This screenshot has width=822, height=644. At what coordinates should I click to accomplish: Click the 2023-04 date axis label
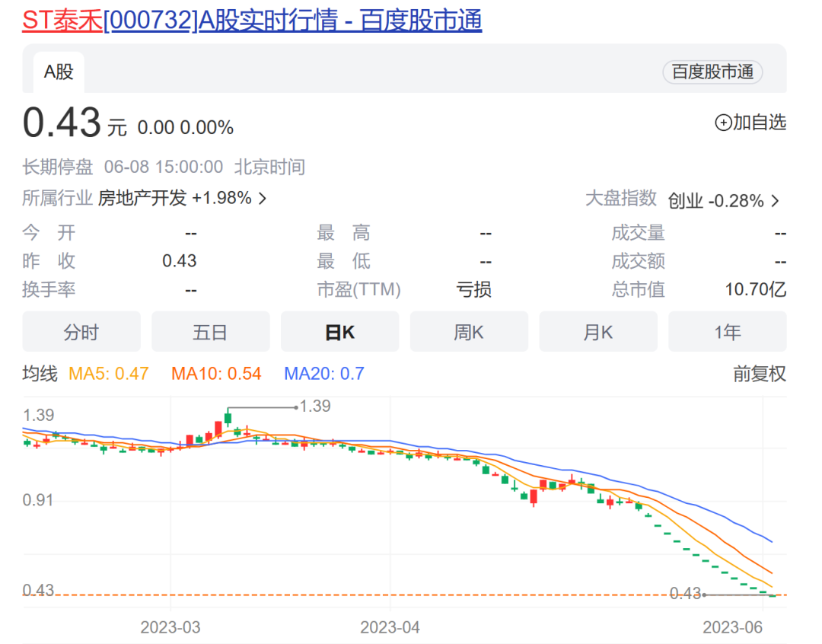click(x=390, y=627)
